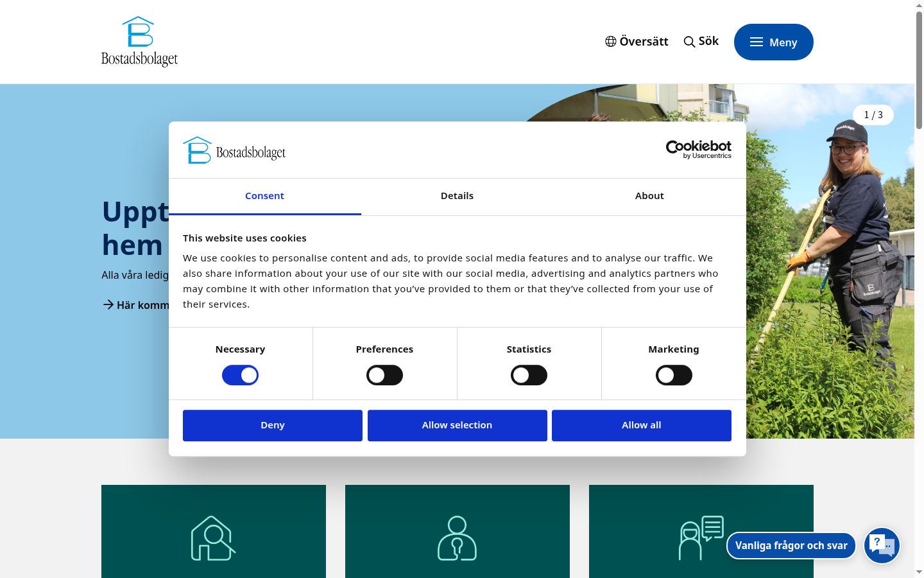Click the person keyhole icon on the middle card
Viewport: 924px width, 578px height.
[x=457, y=538]
